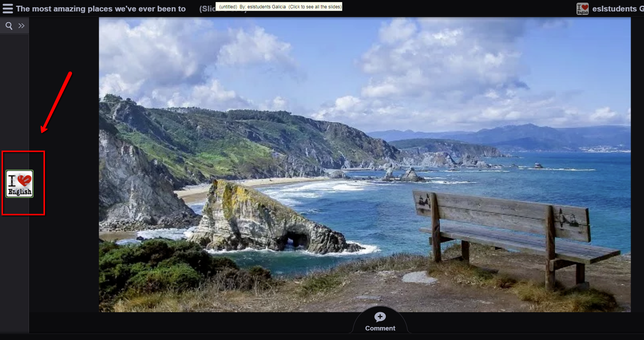Click the slideshow title text
The width and height of the screenshot is (644, 340).
[x=101, y=8]
